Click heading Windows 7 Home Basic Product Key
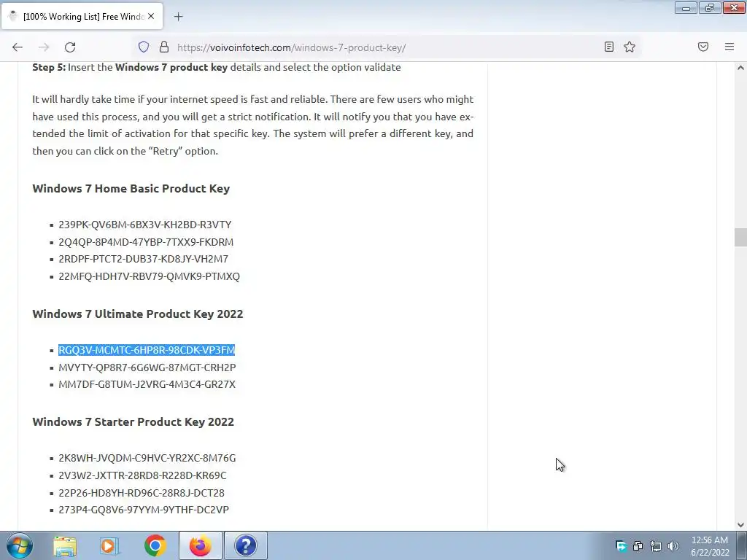The height and width of the screenshot is (560, 747). click(x=131, y=189)
